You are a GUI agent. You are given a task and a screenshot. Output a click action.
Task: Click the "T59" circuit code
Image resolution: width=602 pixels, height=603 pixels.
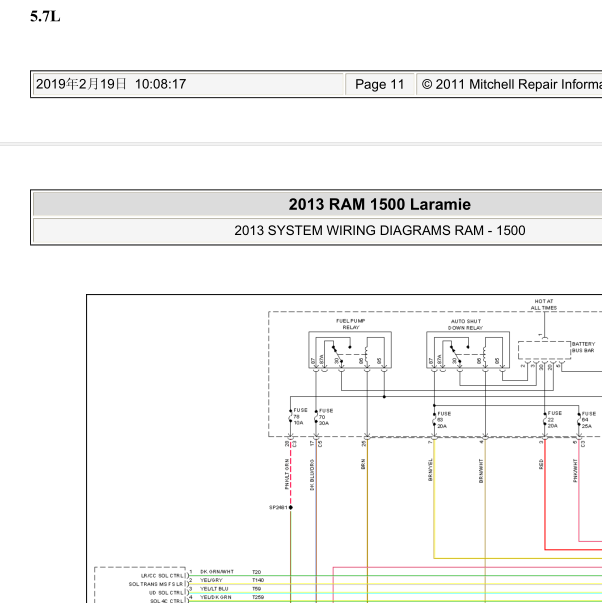point(257,589)
